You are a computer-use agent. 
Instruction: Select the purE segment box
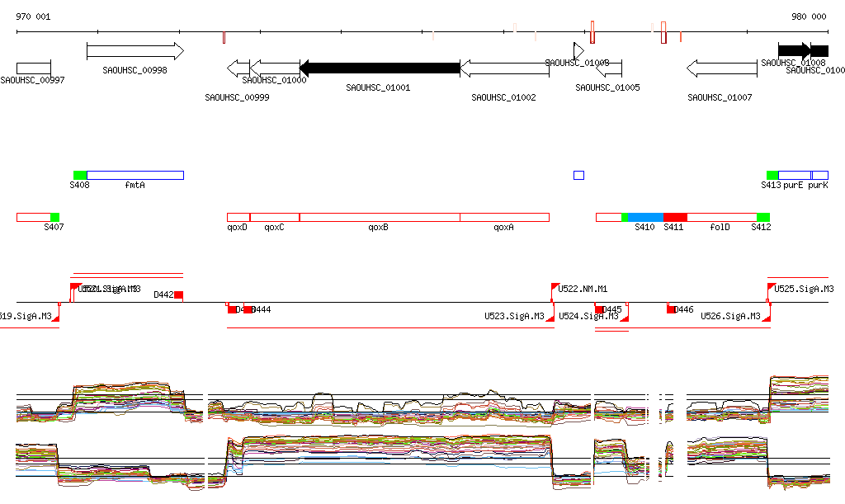tap(795, 175)
